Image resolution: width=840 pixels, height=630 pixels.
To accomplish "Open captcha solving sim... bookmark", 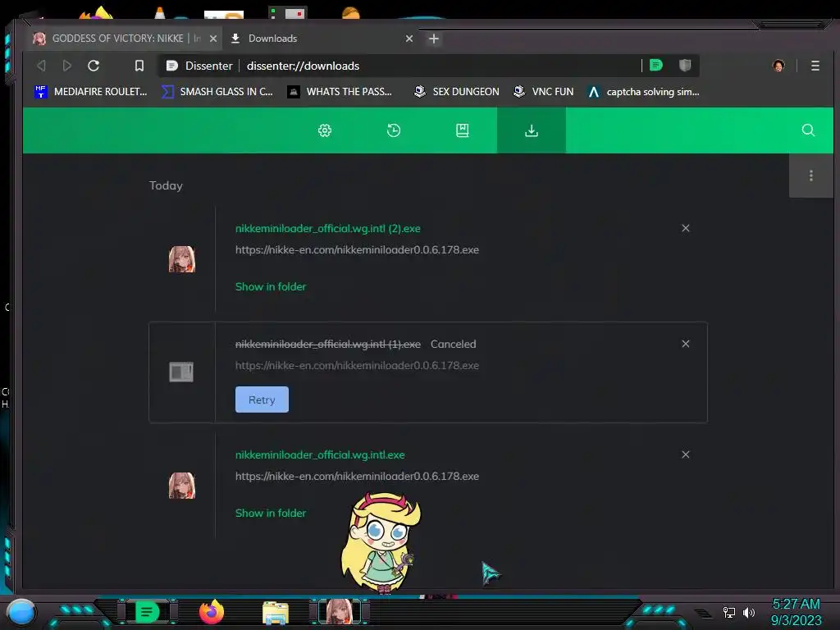I will point(643,92).
